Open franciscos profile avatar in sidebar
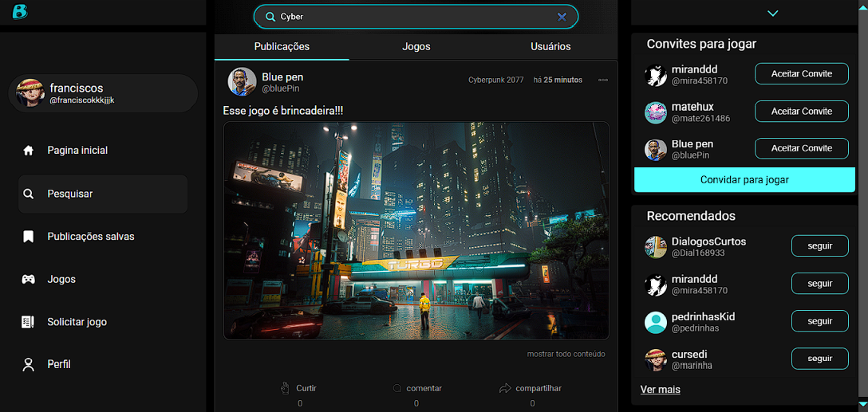 (x=30, y=93)
